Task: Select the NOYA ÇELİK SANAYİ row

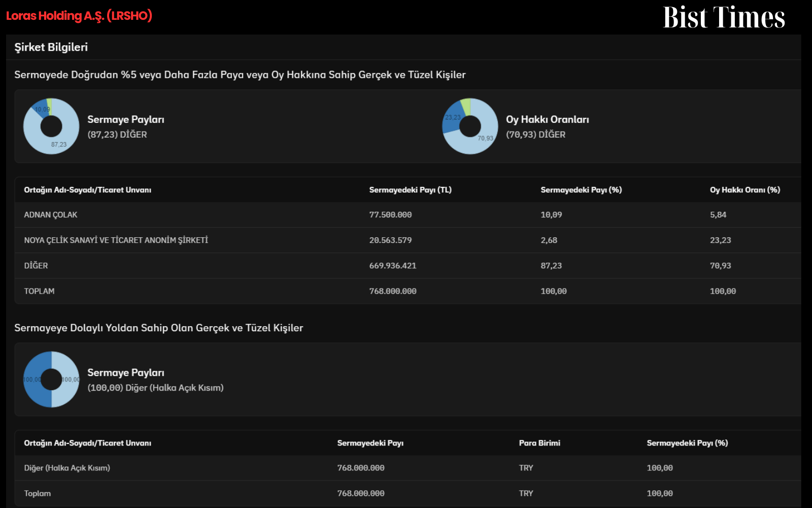Action: [x=408, y=240]
